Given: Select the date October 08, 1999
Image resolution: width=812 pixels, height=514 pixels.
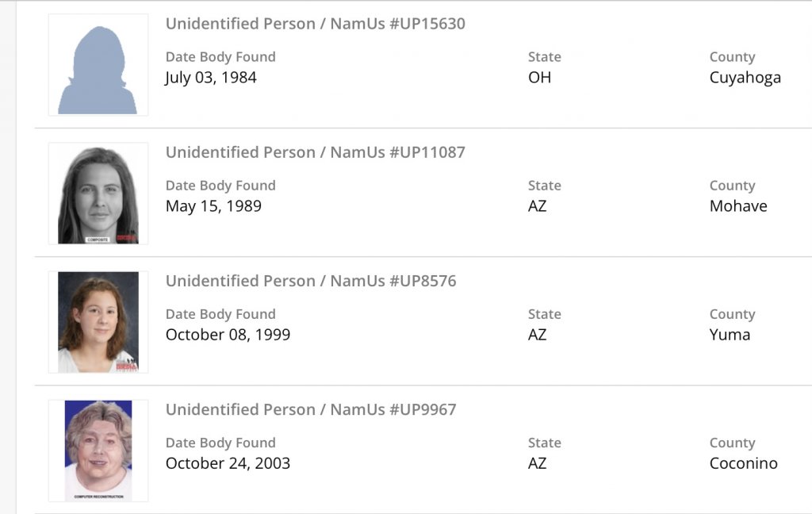Looking at the screenshot, I should pos(228,335).
